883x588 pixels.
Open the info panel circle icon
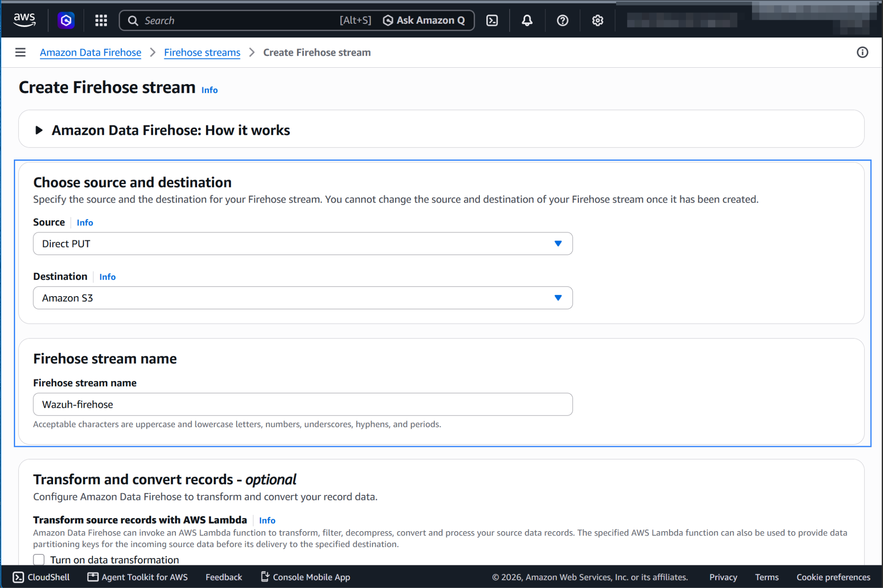click(x=862, y=52)
